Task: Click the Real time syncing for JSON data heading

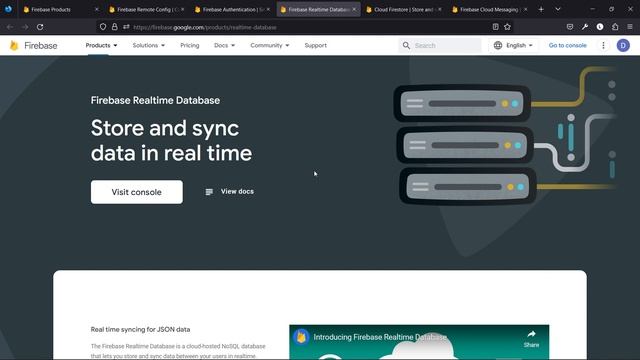Action: tap(140, 329)
